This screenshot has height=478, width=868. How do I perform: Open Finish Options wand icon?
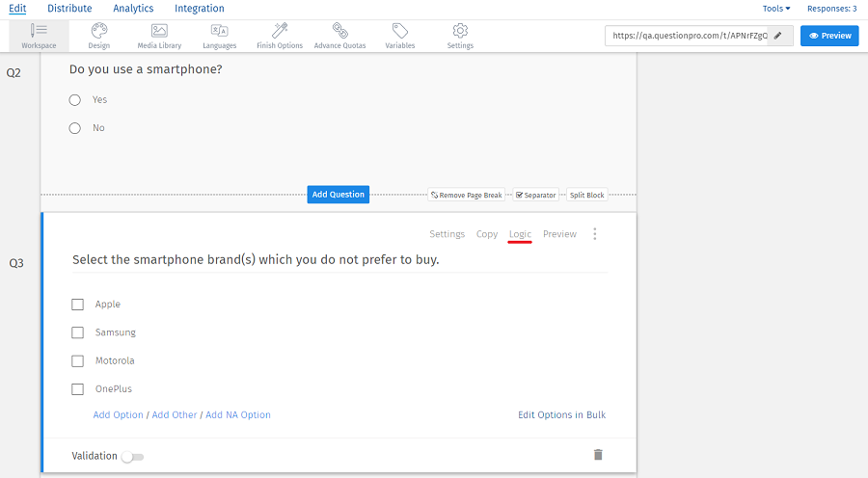[x=280, y=31]
